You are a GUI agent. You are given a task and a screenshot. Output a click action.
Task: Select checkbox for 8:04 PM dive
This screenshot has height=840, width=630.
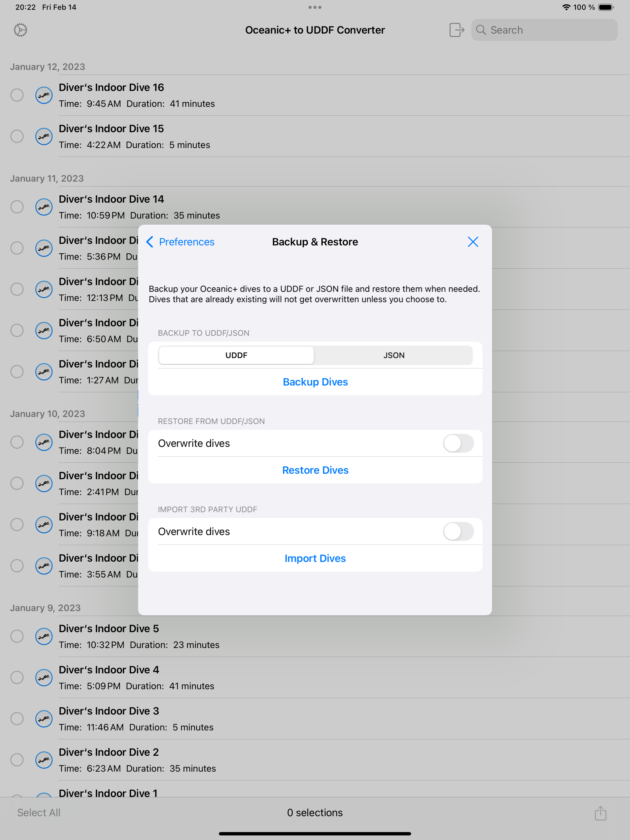(x=17, y=442)
